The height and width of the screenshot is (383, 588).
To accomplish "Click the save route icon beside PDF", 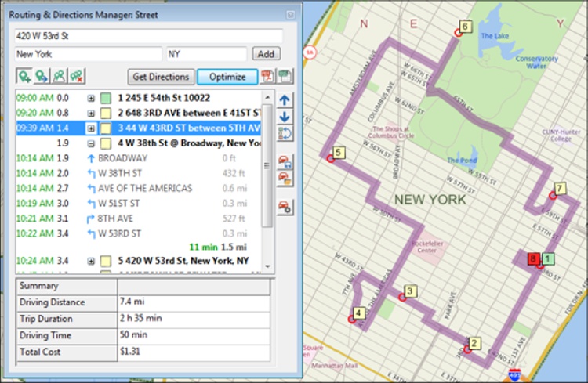I will coord(285,77).
